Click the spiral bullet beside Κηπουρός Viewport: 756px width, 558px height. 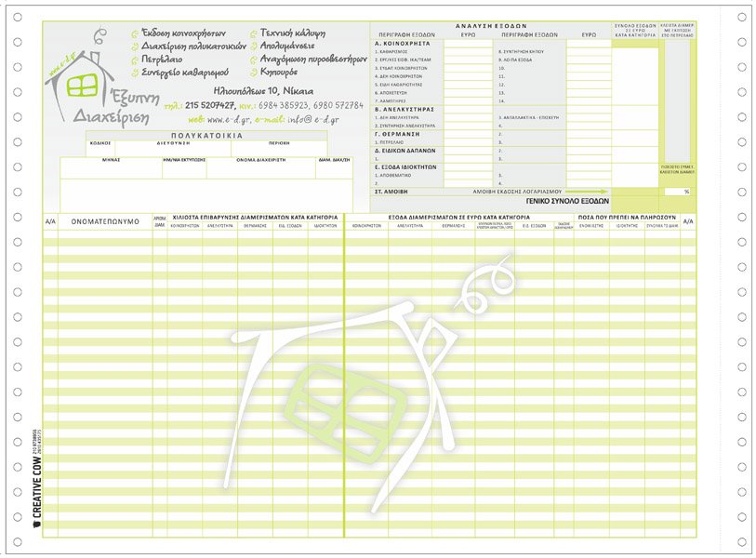click(253, 72)
